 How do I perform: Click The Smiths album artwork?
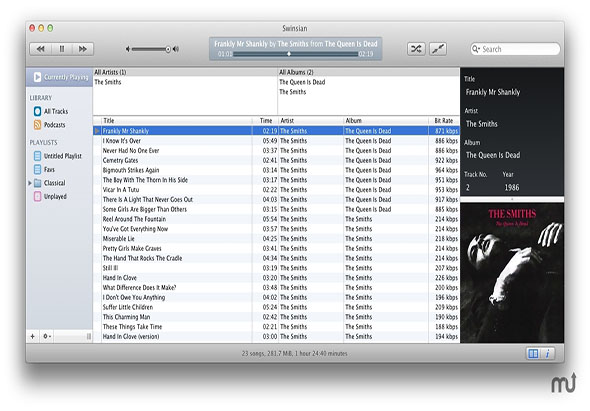[x=512, y=273]
